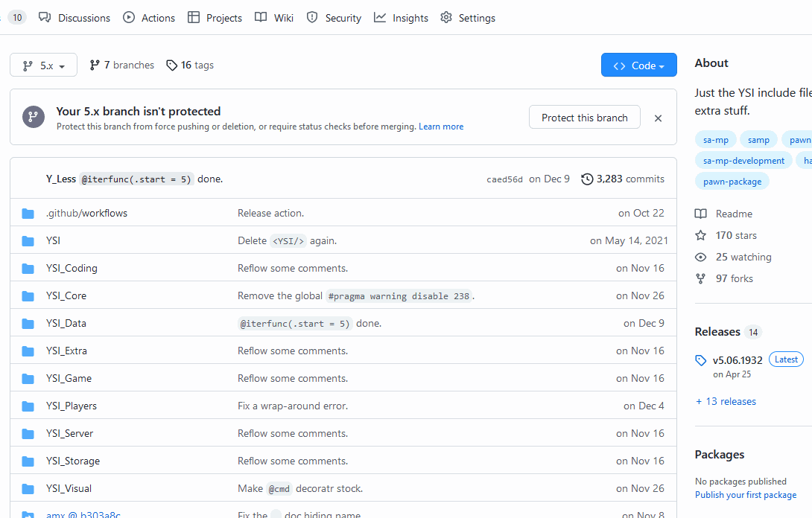Click the folder icon for YSI_Core
The height and width of the screenshot is (518, 812).
[x=28, y=295]
